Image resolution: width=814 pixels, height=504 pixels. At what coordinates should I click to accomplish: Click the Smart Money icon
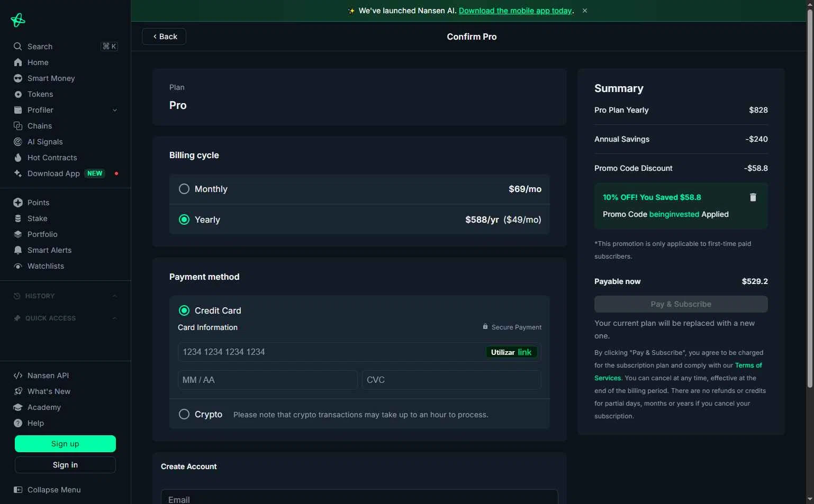point(18,78)
